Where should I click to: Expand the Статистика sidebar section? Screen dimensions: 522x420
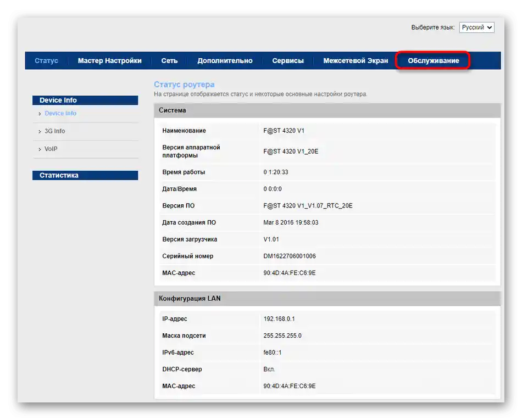click(x=85, y=175)
